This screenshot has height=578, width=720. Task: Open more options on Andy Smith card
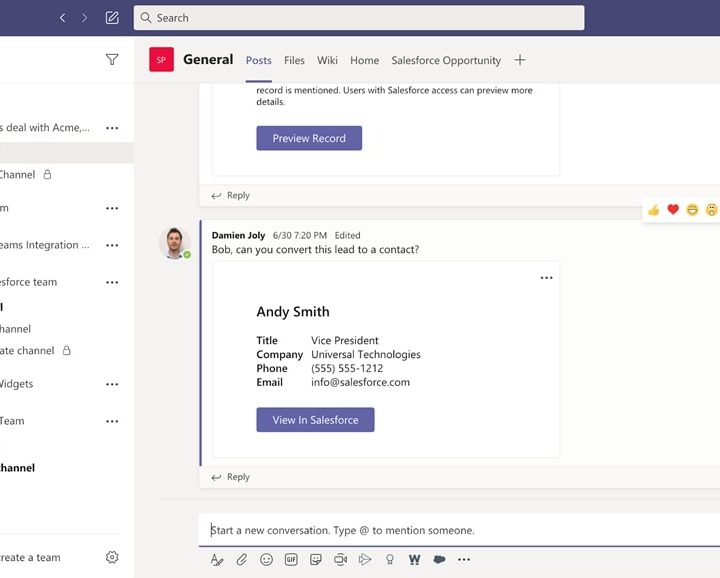[x=546, y=278]
